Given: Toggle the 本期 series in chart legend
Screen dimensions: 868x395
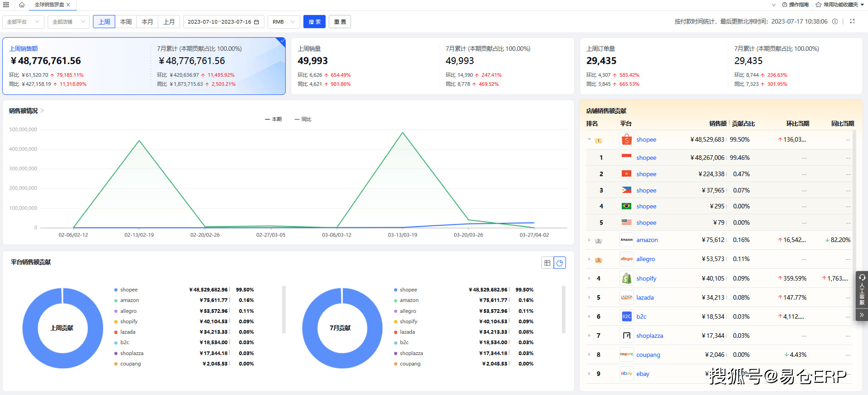Looking at the screenshot, I should 273,119.
